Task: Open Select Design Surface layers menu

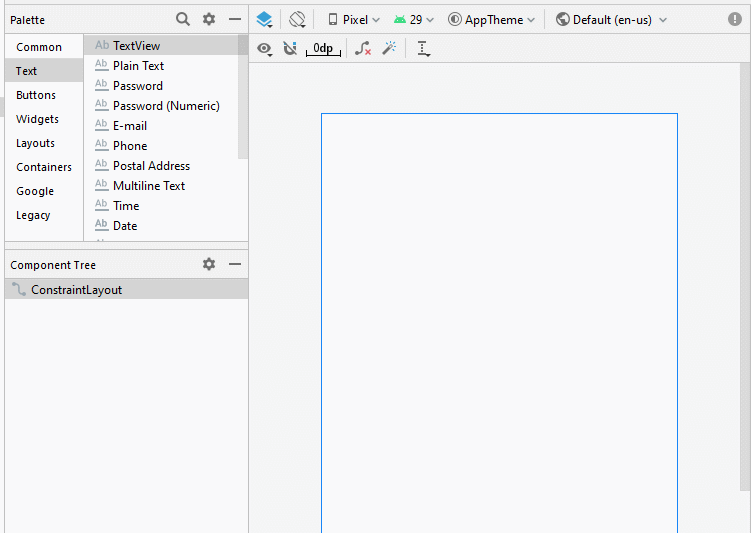Action: (264, 20)
